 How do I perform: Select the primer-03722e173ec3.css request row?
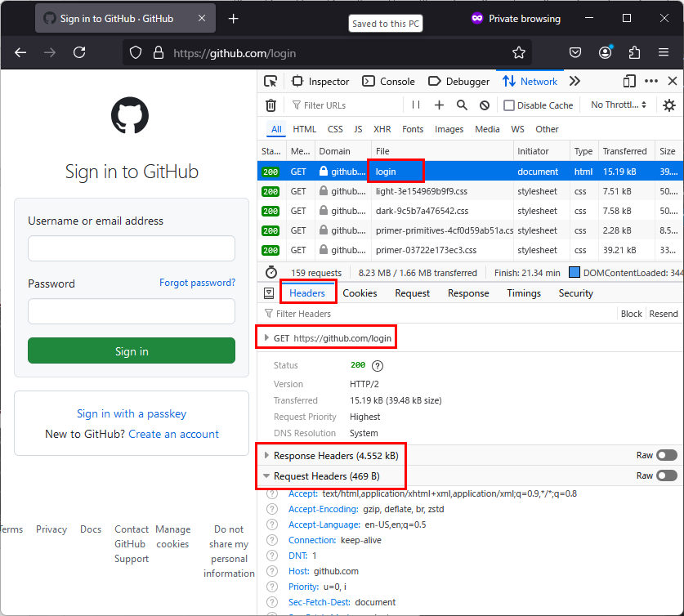click(x=470, y=250)
